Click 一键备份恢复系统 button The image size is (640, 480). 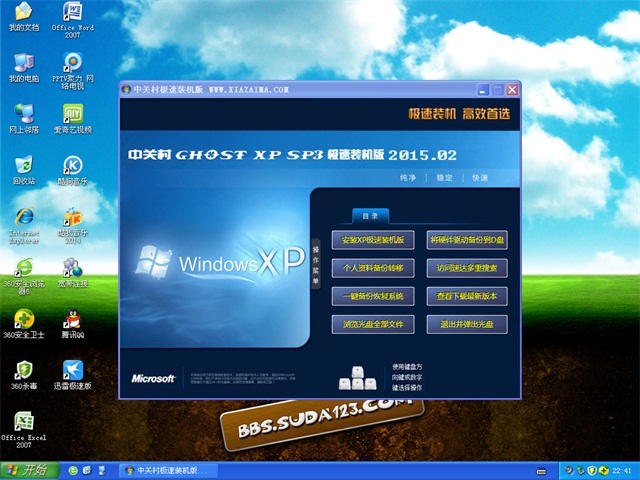pyautogui.click(x=372, y=297)
